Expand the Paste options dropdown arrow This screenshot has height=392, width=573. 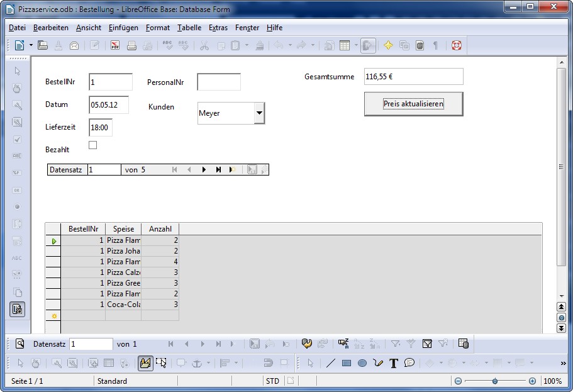(x=247, y=45)
